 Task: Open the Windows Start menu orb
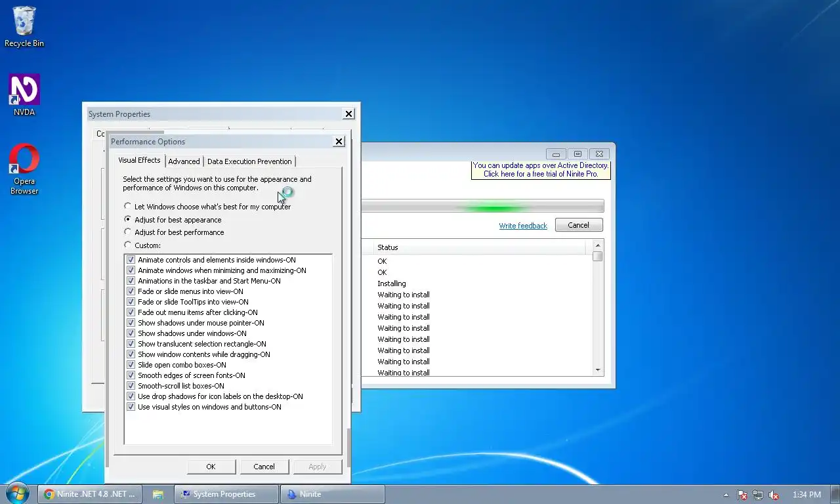(17, 493)
